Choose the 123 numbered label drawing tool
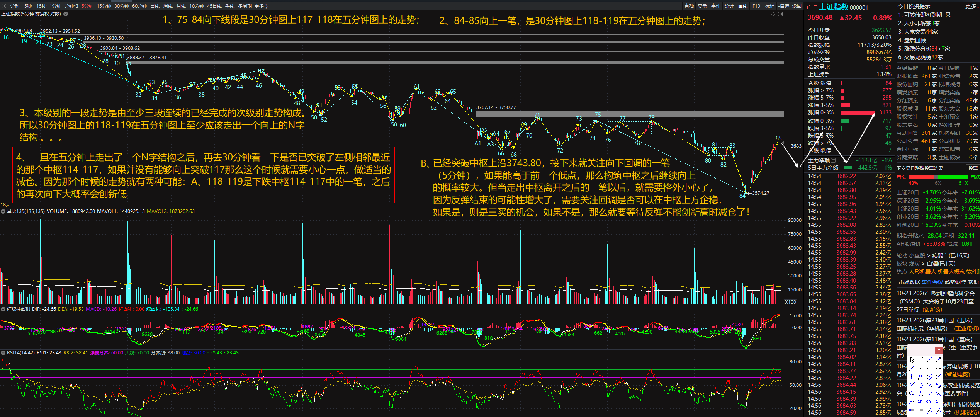This screenshot has width=980, height=417. 921,377
